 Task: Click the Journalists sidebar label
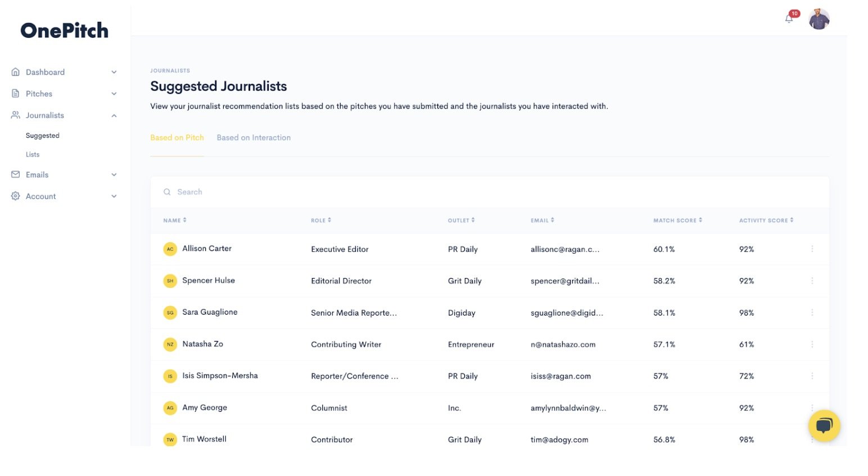[45, 115]
